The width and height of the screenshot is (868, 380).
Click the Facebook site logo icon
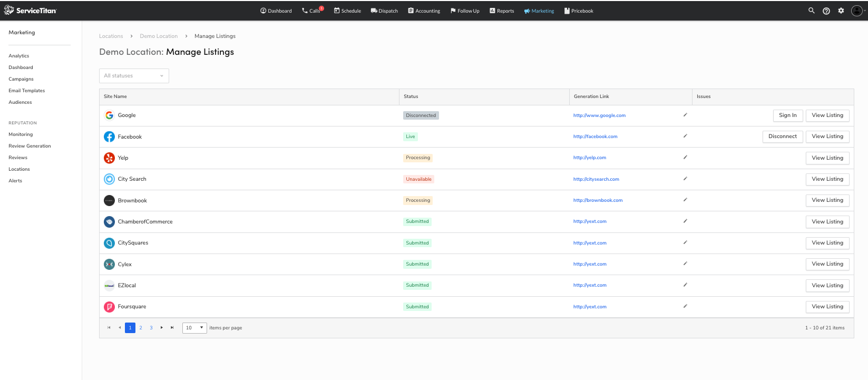point(109,137)
